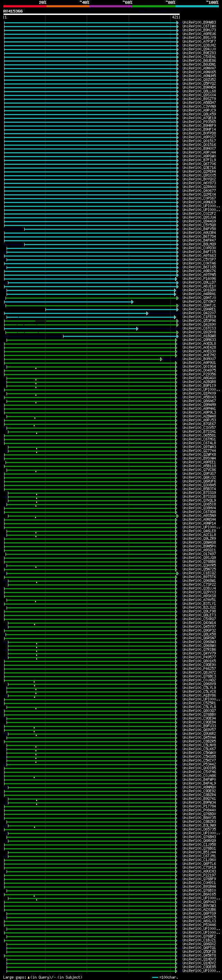This screenshot has height=980, width=222.
Task: Click the white query sequence bar
Action: pos(92,14)
